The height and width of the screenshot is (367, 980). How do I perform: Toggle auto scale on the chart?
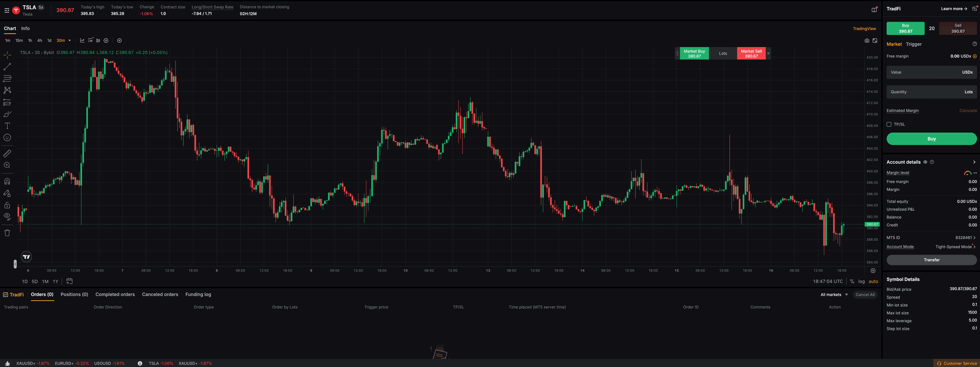point(873,281)
